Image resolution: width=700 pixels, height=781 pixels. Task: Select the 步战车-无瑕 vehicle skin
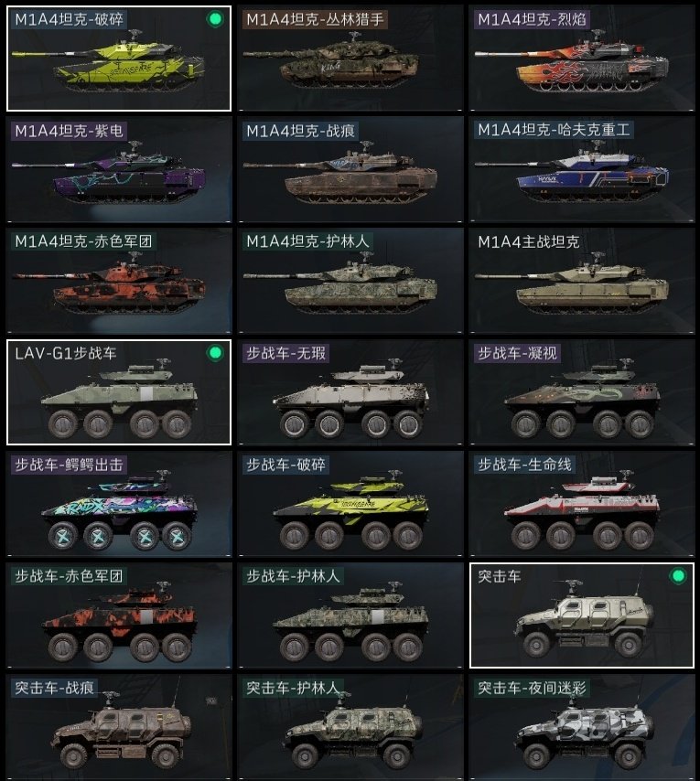click(350, 392)
